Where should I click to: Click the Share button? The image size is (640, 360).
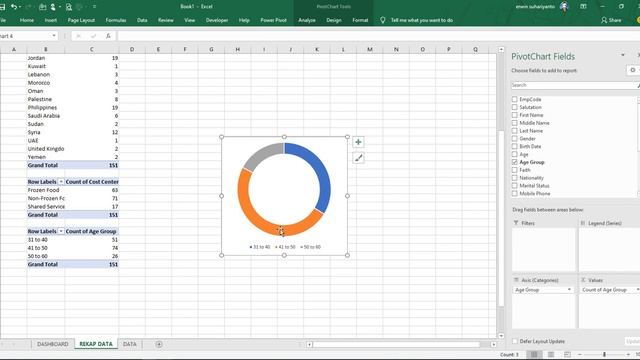611,20
